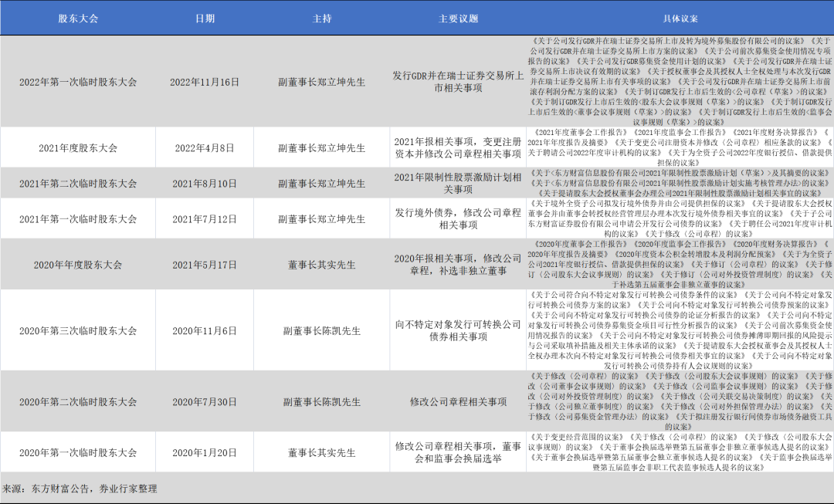This screenshot has width=834, height=504.
Task: Select topic 2021年限制性股票激励计划相关事项
Action: click(458, 183)
